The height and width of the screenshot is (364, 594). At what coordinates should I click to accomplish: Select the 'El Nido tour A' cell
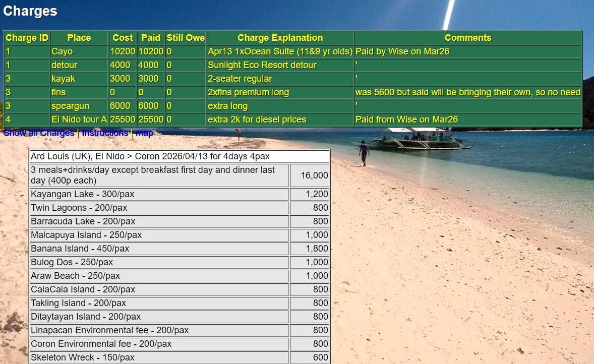pos(79,119)
